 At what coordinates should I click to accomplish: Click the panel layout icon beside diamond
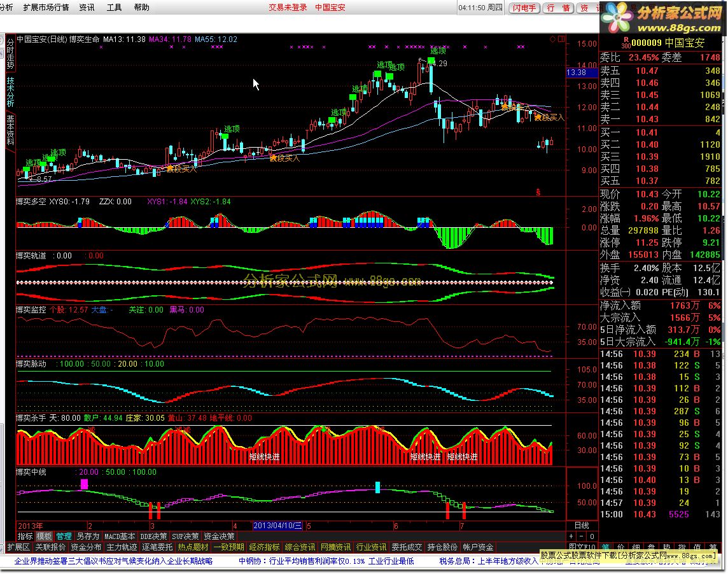(x=561, y=39)
